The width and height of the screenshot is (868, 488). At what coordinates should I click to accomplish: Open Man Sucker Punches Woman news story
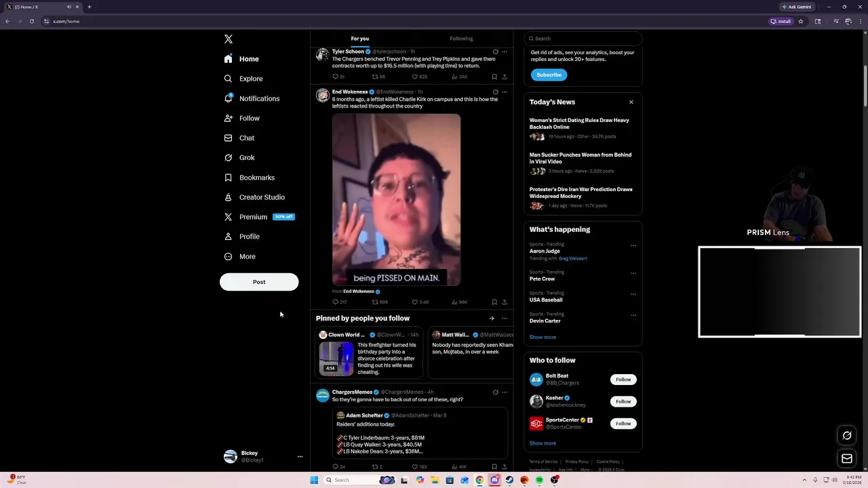tap(583, 163)
